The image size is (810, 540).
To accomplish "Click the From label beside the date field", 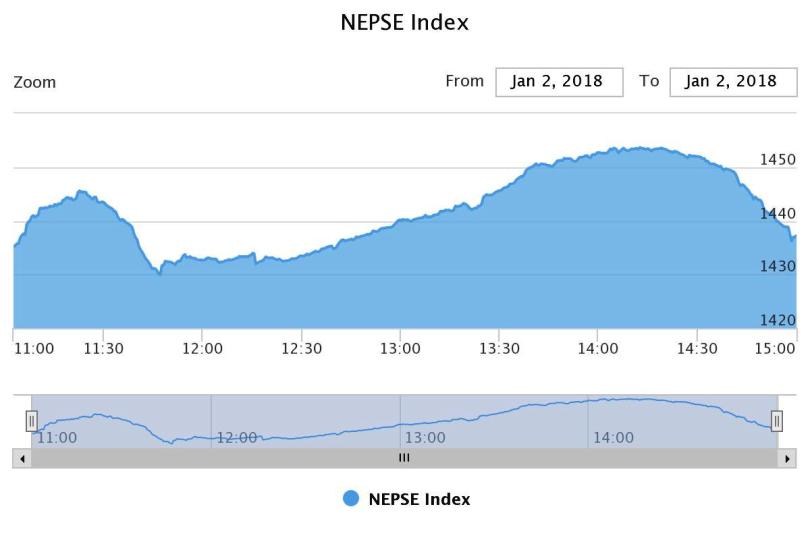I will [464, 81].
